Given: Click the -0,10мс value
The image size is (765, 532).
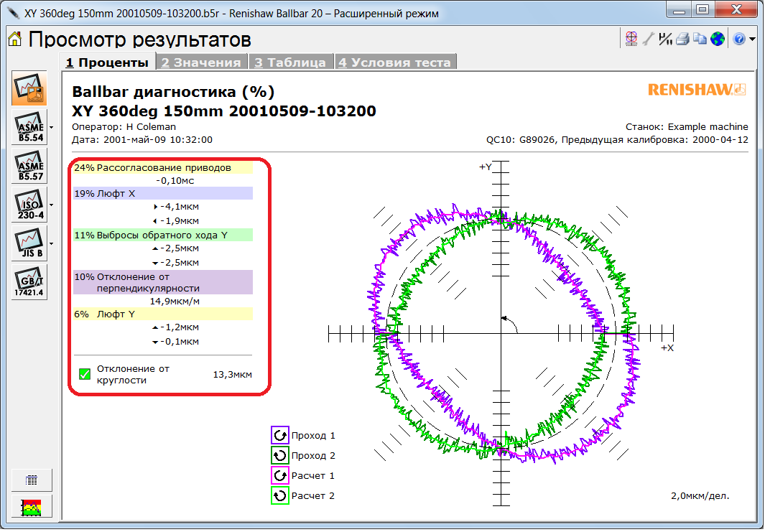Looking at the screenshot, I should pos(175,180).
